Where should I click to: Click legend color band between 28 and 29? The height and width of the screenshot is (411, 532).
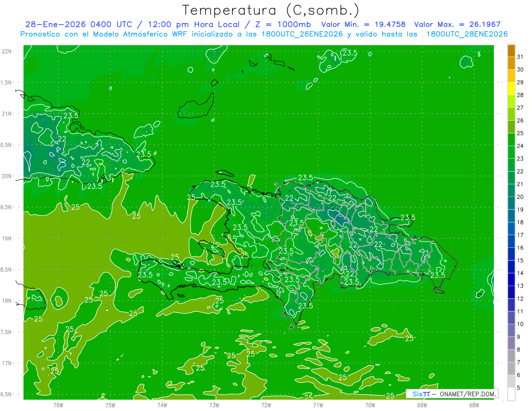click(511, 89)
